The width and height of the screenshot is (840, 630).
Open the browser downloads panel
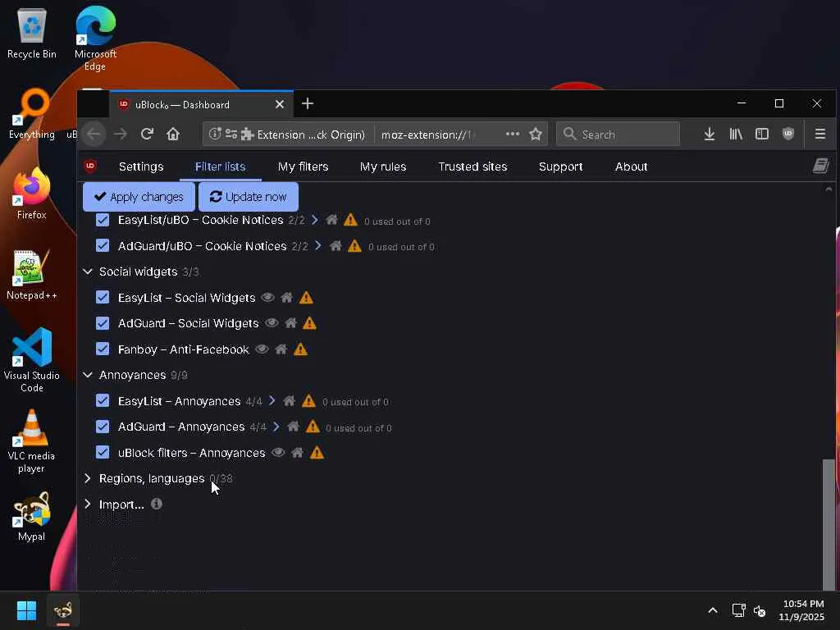pyautogui.click(x=710, y=134)
